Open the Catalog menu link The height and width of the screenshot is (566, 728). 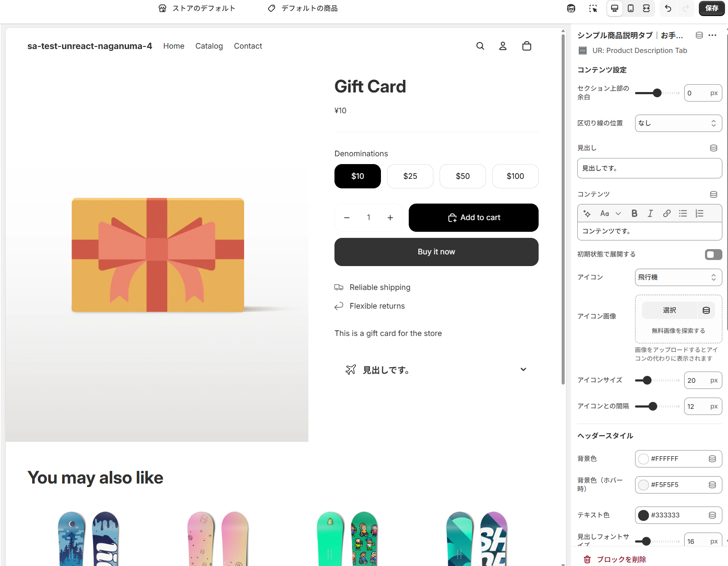pos(209,46)
